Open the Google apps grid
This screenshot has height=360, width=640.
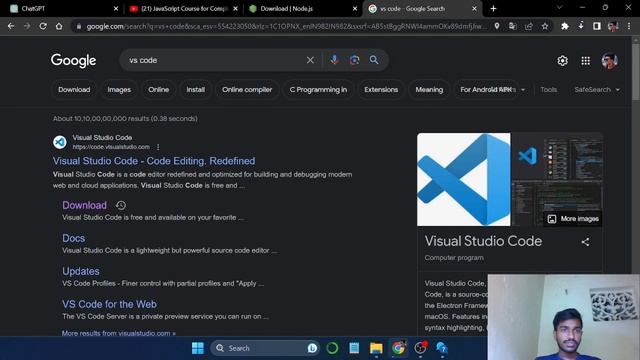(585, 61)
